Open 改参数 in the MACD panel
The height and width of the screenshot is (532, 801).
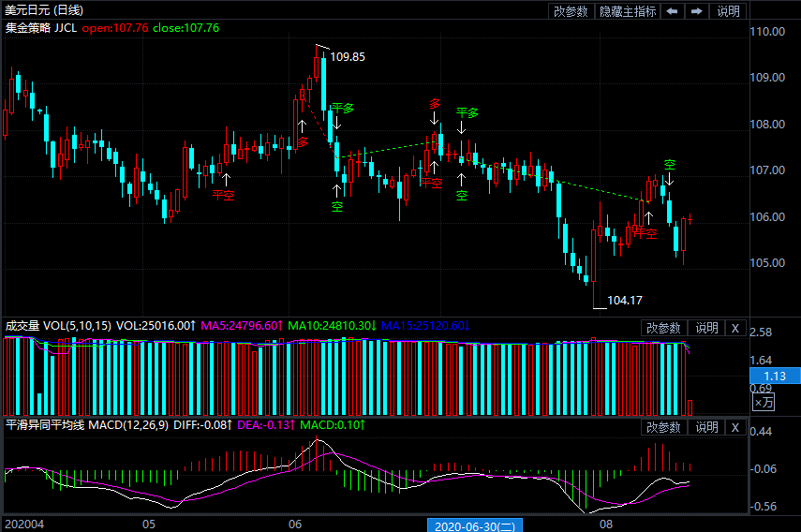pyautogui.click(x=664, y=427)
